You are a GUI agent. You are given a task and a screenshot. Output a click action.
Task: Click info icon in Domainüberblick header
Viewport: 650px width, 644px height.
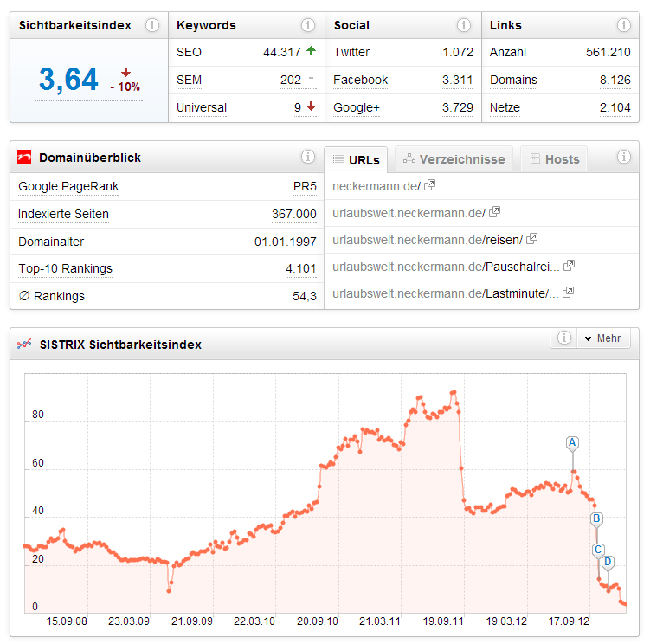(308, 158)
